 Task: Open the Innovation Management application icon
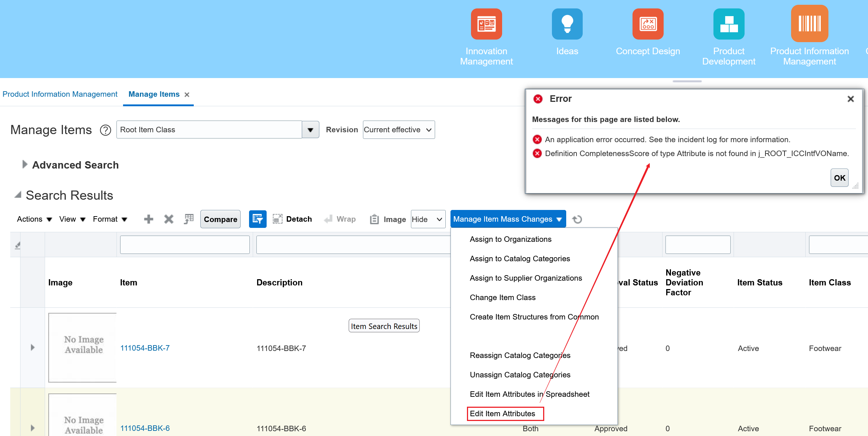click(x=486, y=24)
